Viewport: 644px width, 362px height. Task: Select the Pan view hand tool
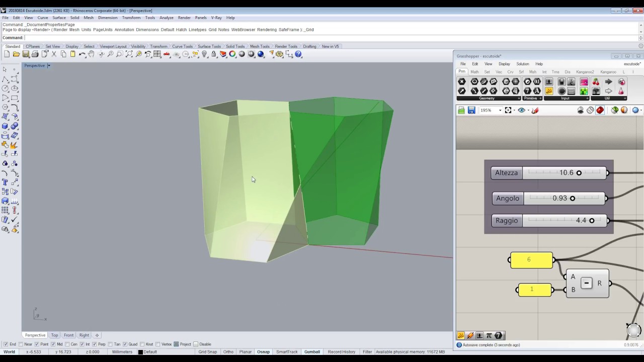(91, 54)
